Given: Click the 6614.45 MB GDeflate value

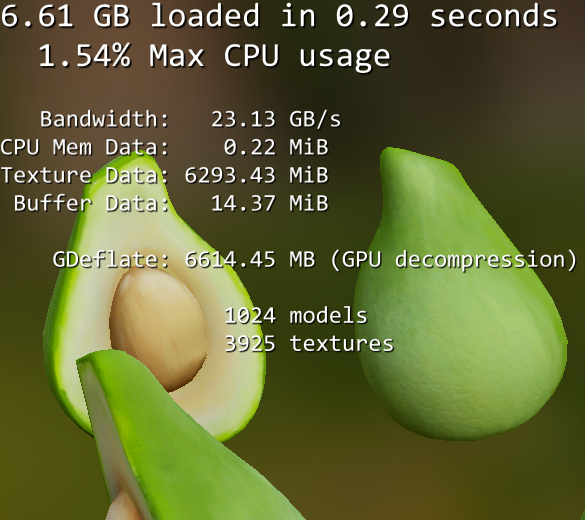Looking at the screenshot, I should (x=250, y=260).
